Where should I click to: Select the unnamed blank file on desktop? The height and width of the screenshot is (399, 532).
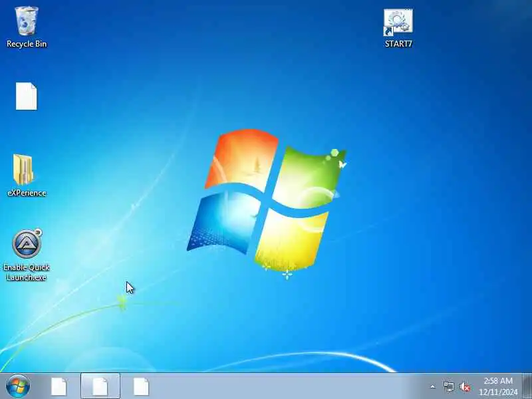[27, 96]
